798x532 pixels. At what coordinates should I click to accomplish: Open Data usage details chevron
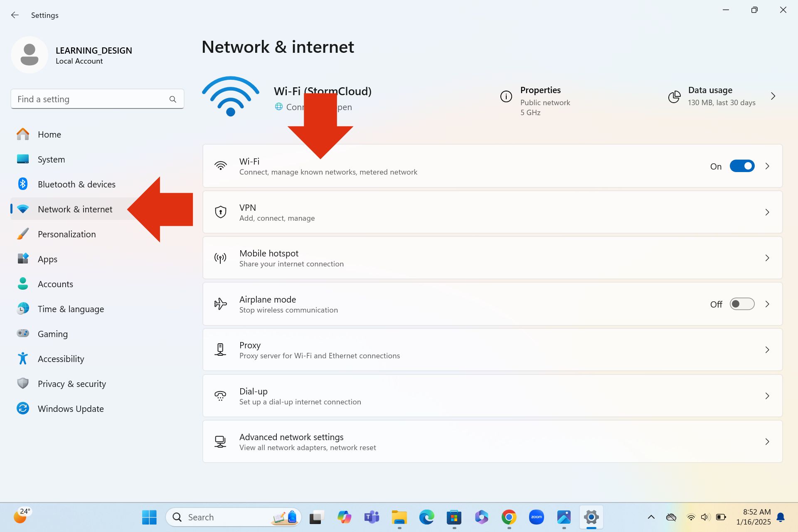pos(773,96)
